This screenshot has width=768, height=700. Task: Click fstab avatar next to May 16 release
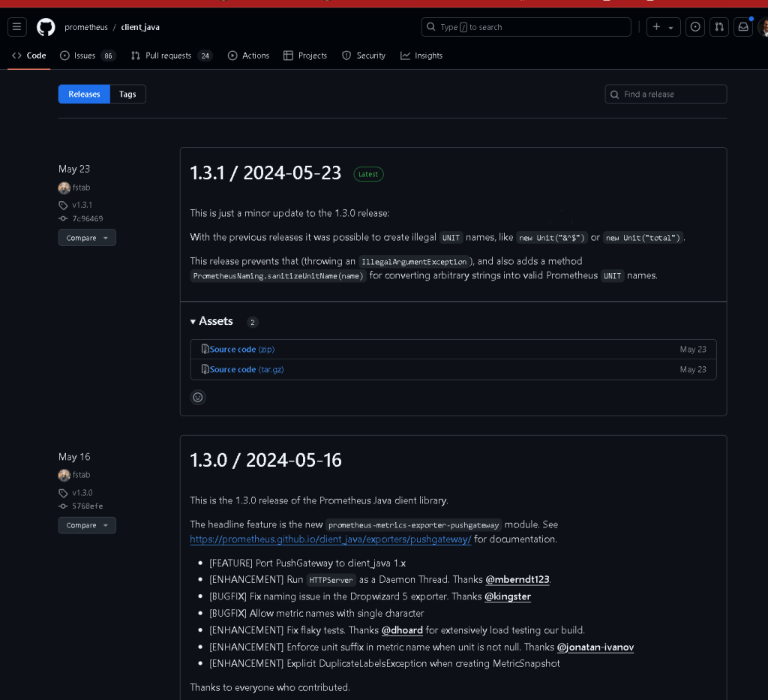(64, 475)
